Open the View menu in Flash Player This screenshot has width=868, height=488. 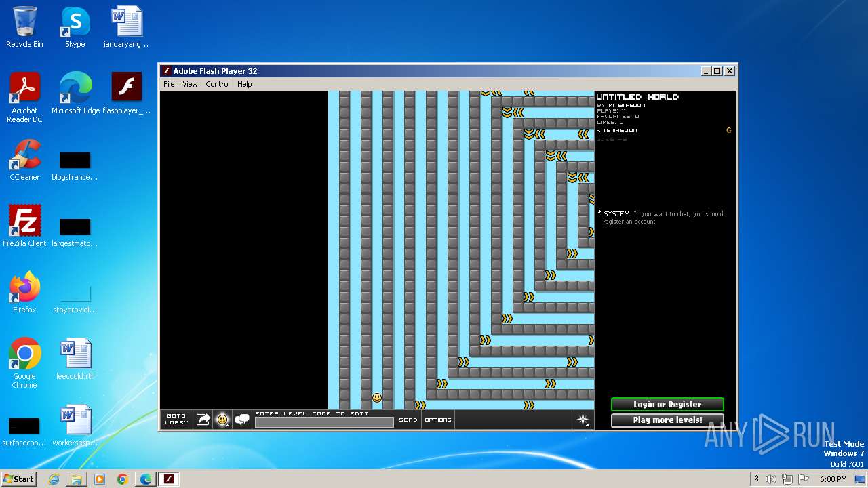click(x=190, y=84)
